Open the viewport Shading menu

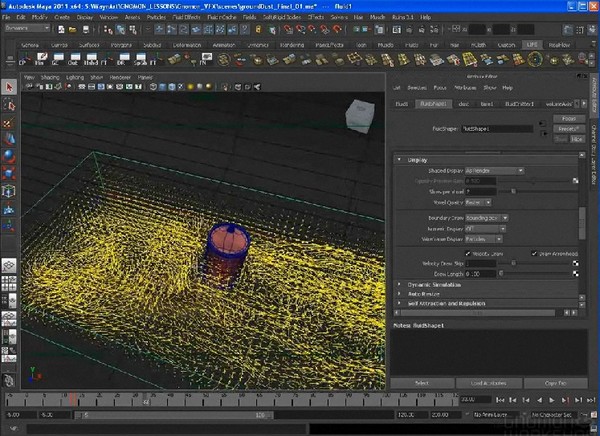(50, 77)
